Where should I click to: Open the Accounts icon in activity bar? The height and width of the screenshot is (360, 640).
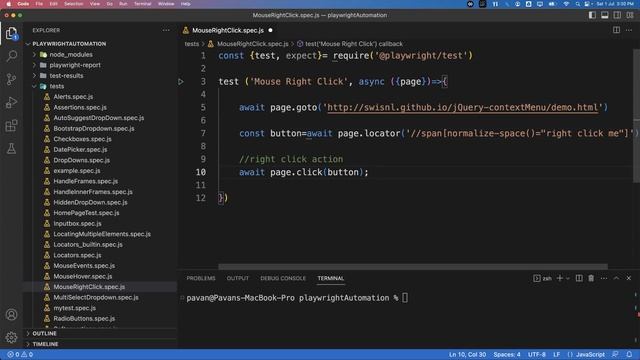(11, 315)
